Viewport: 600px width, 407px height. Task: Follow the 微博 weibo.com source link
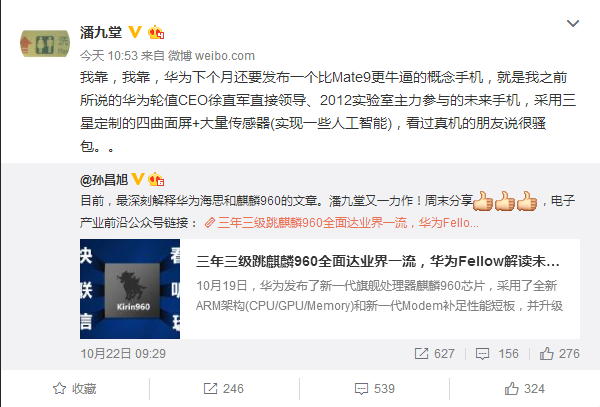coord(211,56)
